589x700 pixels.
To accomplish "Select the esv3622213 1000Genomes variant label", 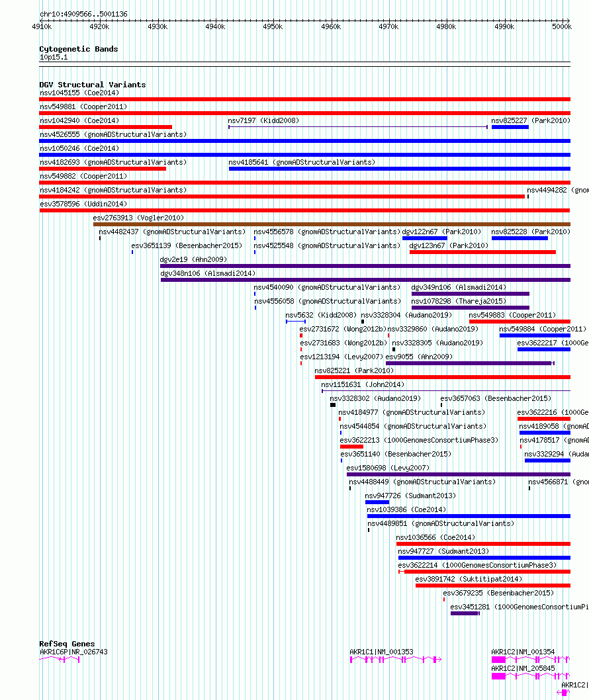I will (x=419, y=440).
